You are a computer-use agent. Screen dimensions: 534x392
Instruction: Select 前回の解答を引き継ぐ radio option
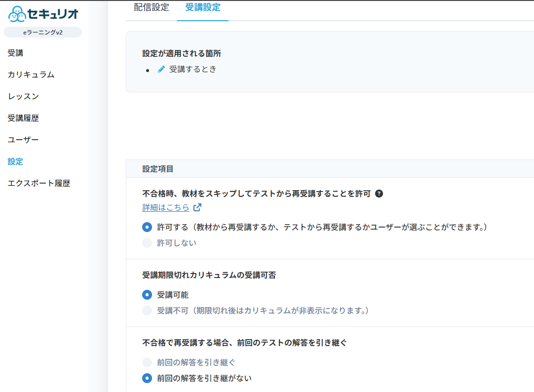(x=147, y=362)
